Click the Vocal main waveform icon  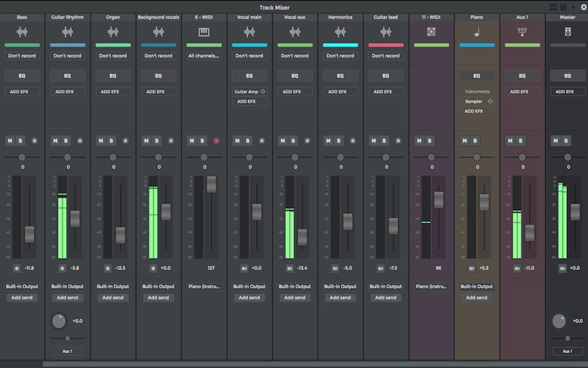(250, 32)
